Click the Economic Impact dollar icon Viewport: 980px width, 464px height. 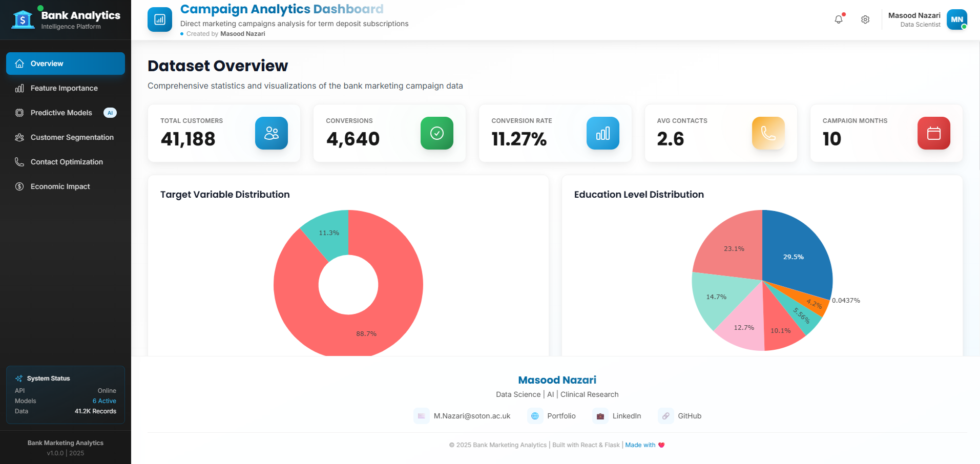click(x=19, y=186)
